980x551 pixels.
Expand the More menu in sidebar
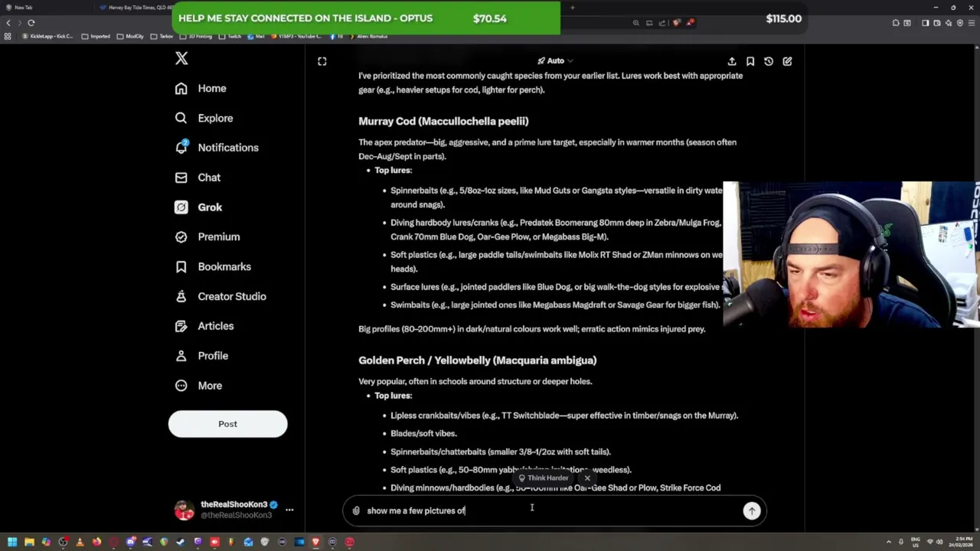(198, 386)
